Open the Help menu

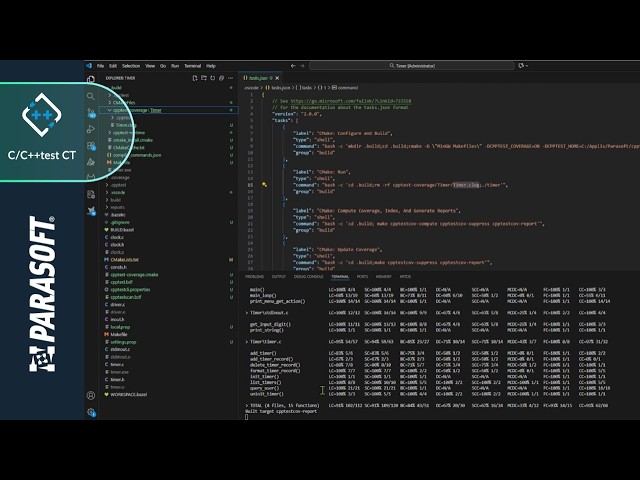[211, 66]
